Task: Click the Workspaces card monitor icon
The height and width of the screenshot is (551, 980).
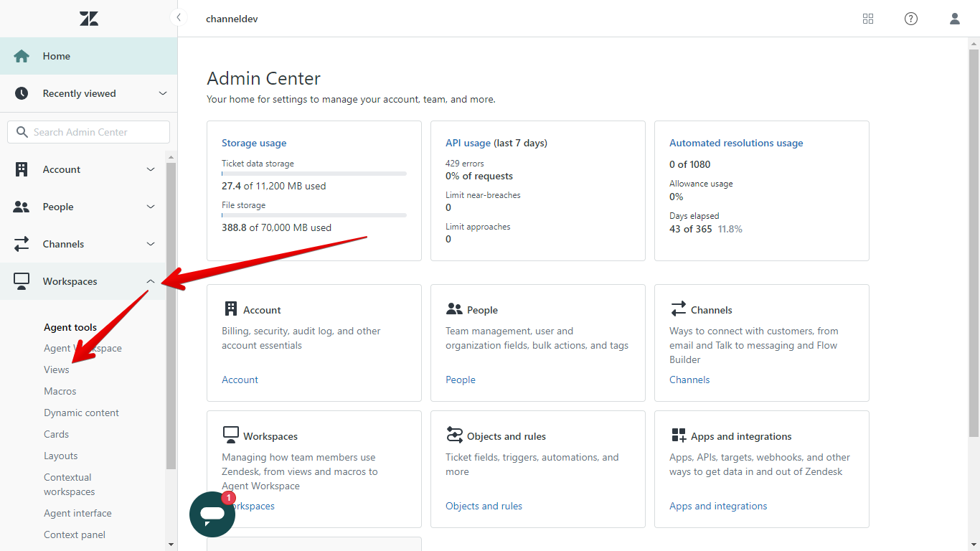Action: (x=230, y=435)
